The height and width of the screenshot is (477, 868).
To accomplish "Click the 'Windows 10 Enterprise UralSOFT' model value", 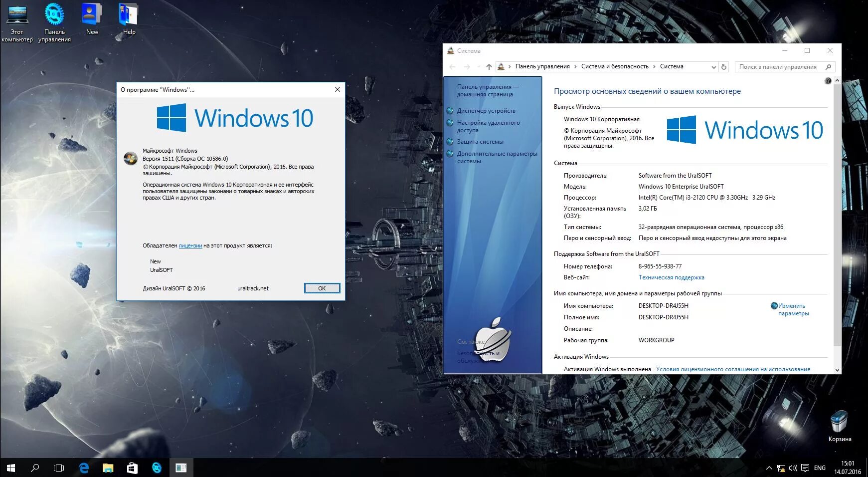I will (x=681, y=187).
